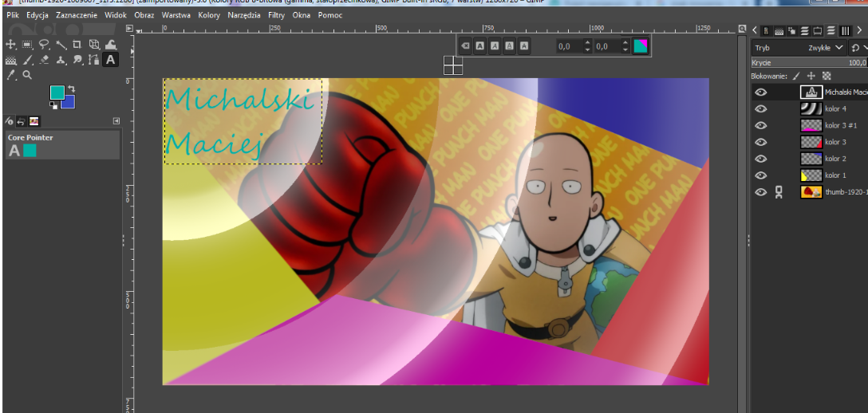This screenshot has height=413, width=868.
Task: Select the Rectangle Select tool
Action: pyautogui.click(x=27, y=44)
